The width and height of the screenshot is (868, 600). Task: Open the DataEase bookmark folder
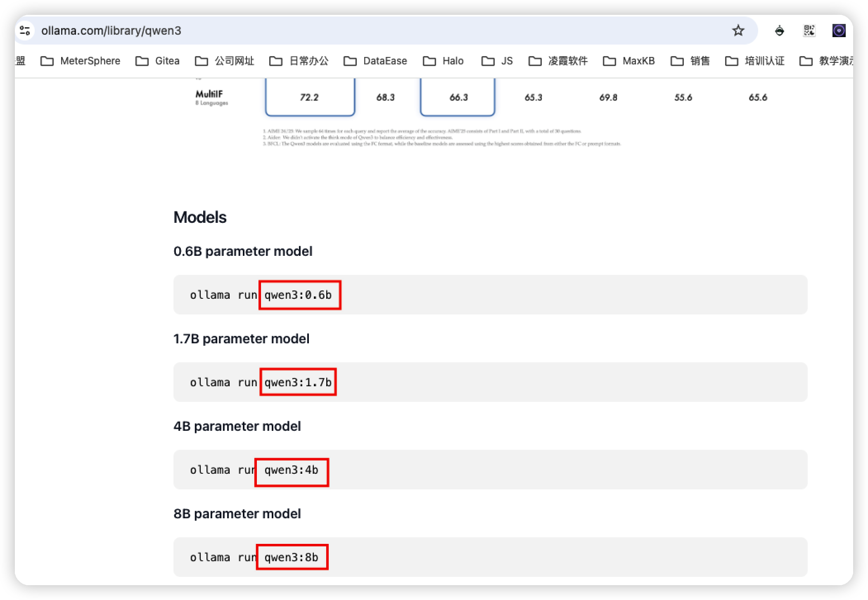[x=375, y=61]
